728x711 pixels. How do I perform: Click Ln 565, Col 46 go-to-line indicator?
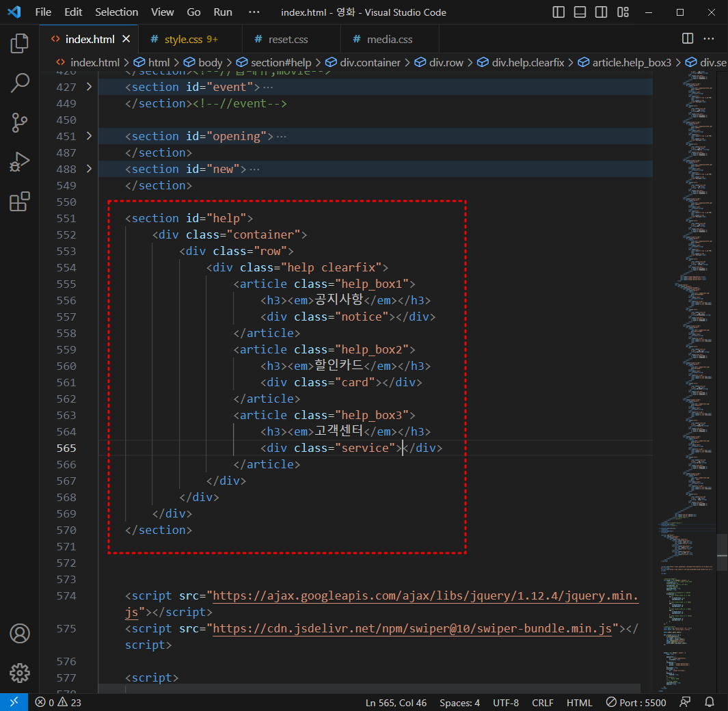[396, 703]
